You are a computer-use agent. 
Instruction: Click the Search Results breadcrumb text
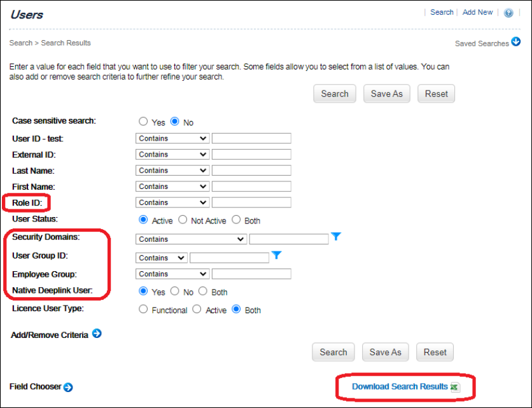tap(66, 43)
